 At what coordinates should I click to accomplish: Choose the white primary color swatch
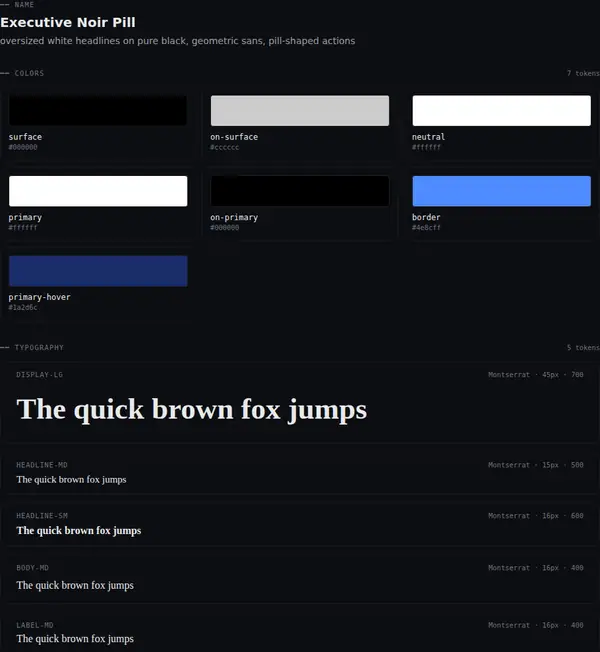coord(98,191)
